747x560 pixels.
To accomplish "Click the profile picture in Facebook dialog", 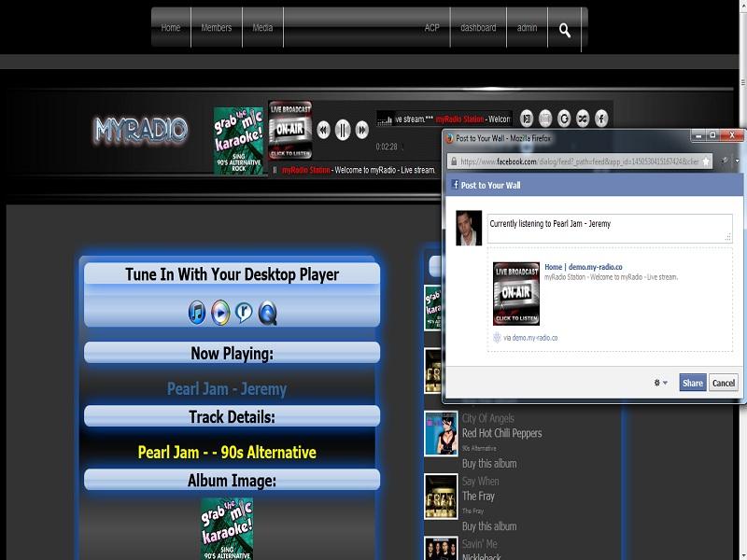I will [x=469, y=228].
